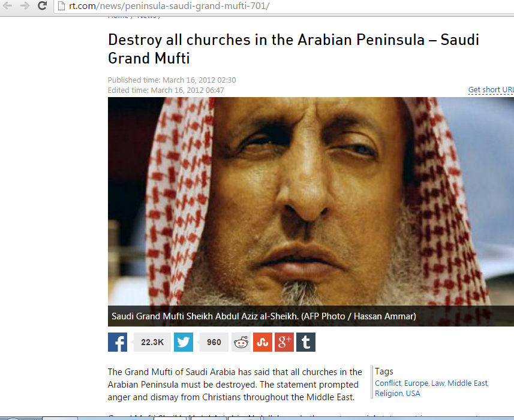514x420 pixels.
Task: Click the address bar URL field
Action: coord(284,6)
